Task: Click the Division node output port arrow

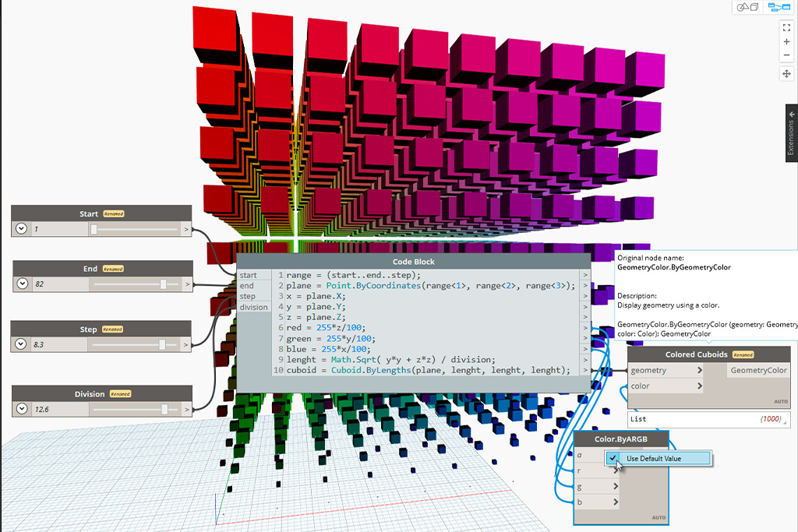Action: click(x=186, y=409)
